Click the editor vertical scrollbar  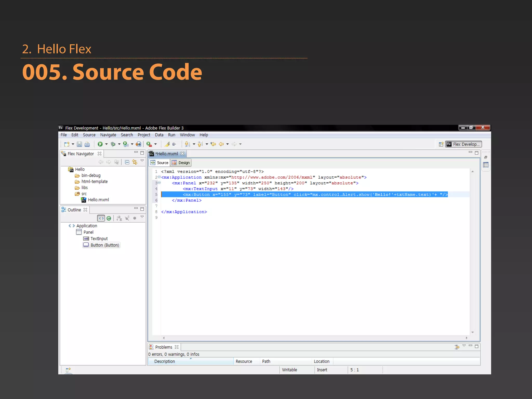click(x=473, y=252)
